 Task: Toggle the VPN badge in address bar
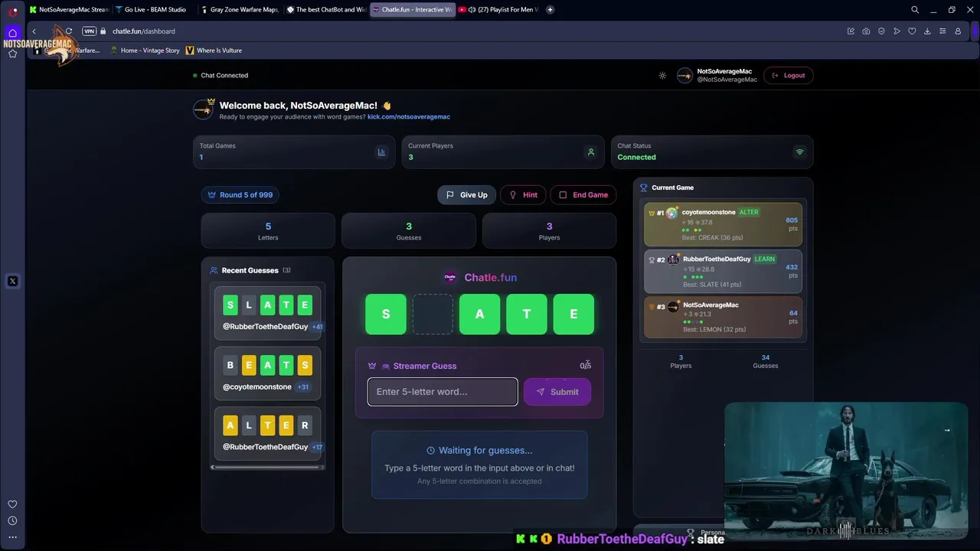click(89, 31)
